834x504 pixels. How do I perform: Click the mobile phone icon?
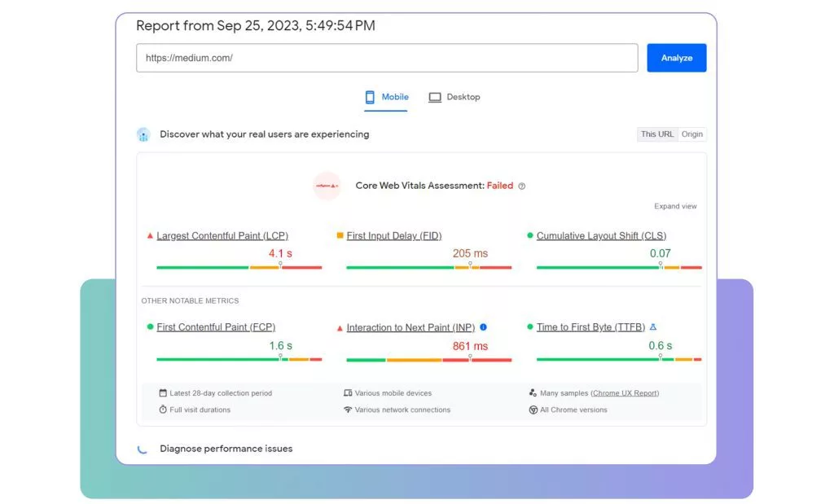tap(370, 97)
